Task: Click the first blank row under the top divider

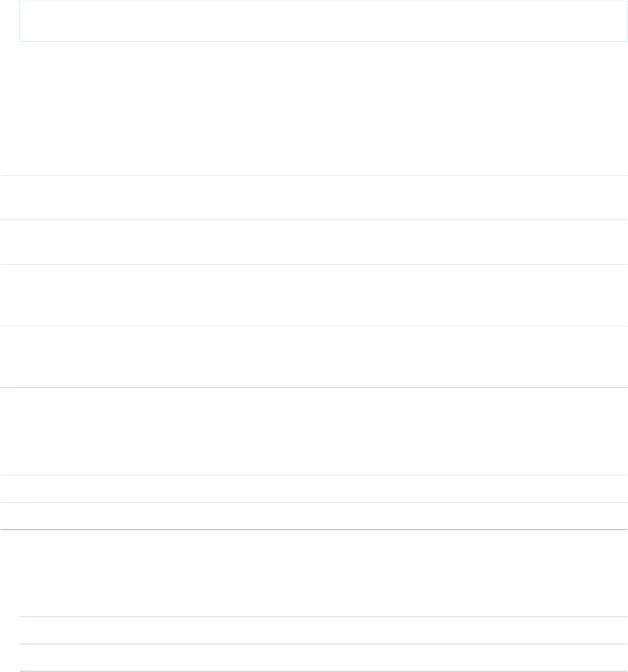Action: [x=314, y=197]
